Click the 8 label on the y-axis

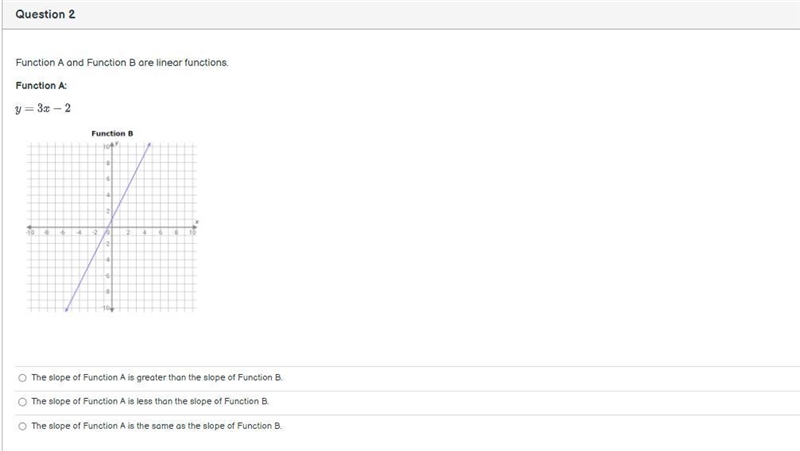click(108, 163)
